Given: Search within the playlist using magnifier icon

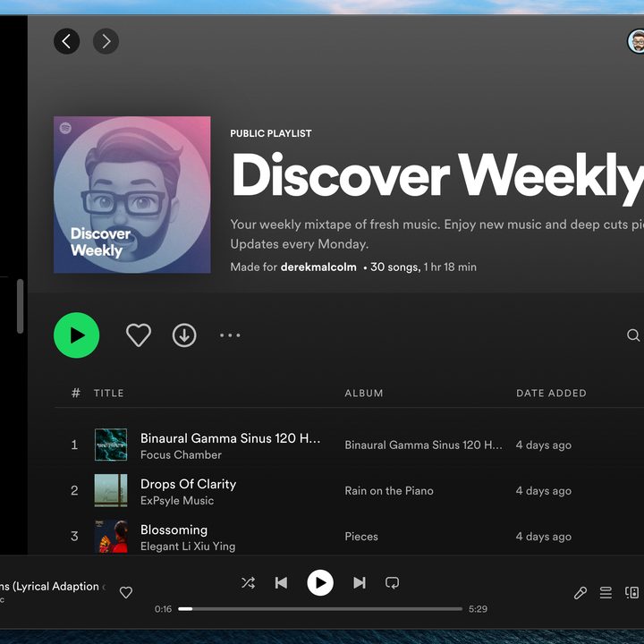Looking at the screenshot, I should coord(633,335).
